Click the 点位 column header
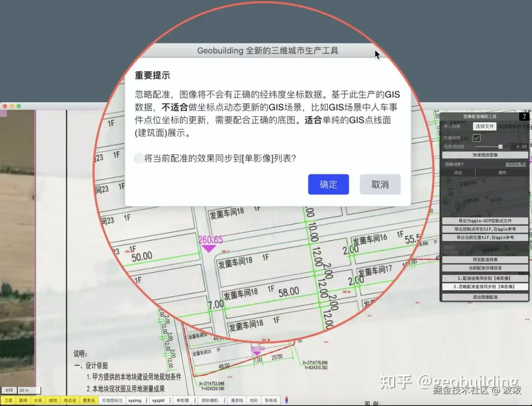This screenshot has height=406, width=532. coord(458,173)
